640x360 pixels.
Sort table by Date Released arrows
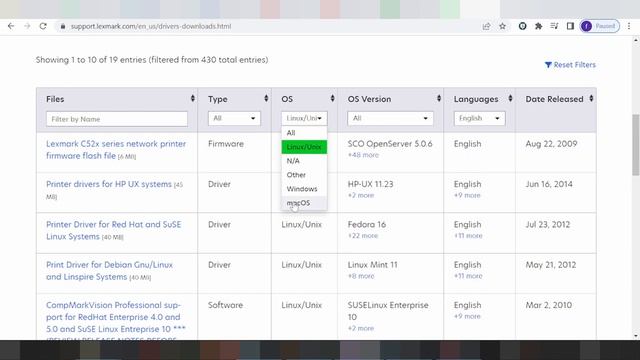pyautogui.click(x=591, y=98)
